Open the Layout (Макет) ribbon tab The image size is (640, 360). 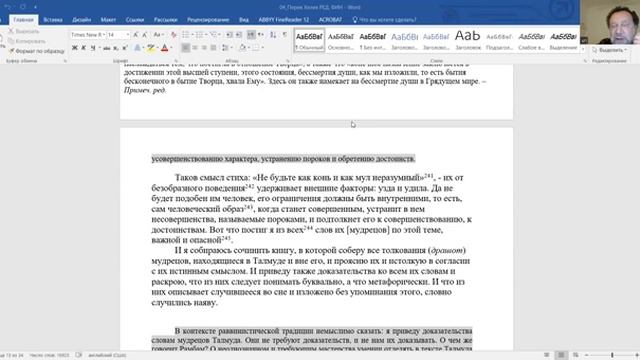108,20
